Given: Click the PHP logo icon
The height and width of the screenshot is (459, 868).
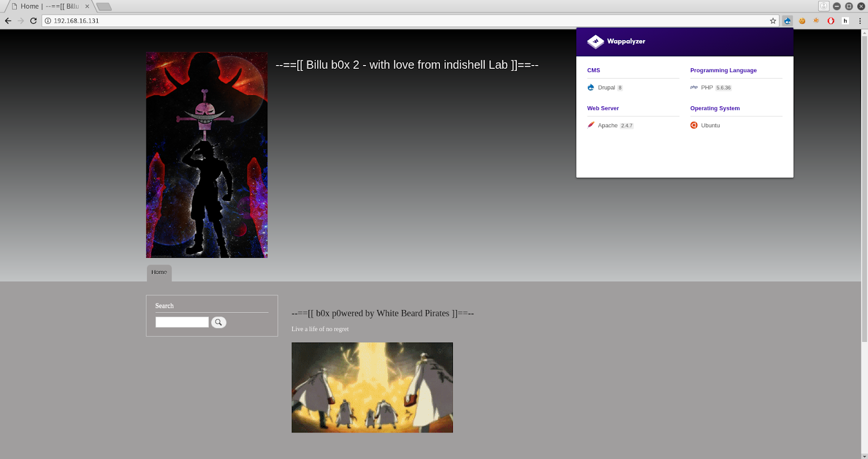Looking at the screenshot, I should pos(694,87).
